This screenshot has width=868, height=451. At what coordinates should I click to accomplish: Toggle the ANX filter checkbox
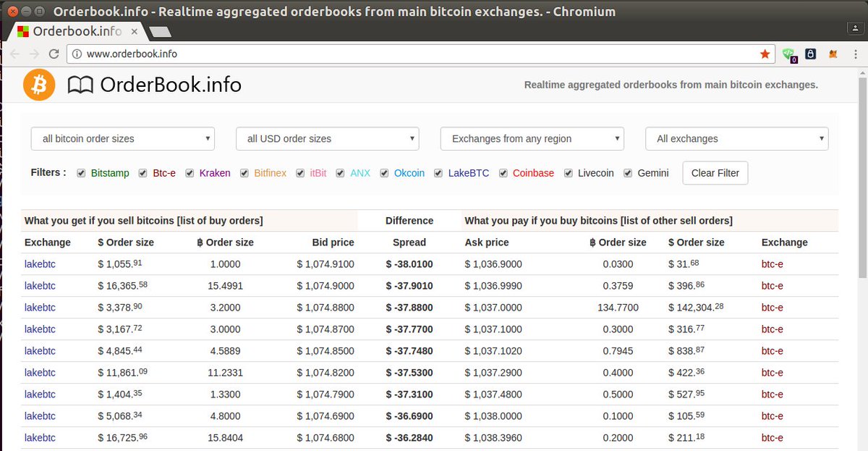click(340, 173)
